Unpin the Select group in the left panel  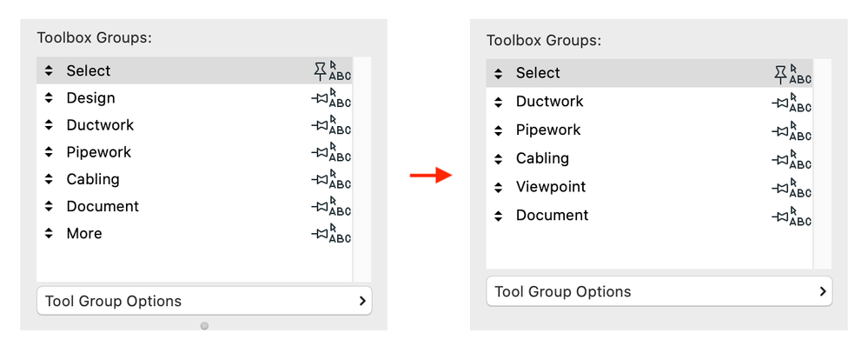(x=320, y=71)
